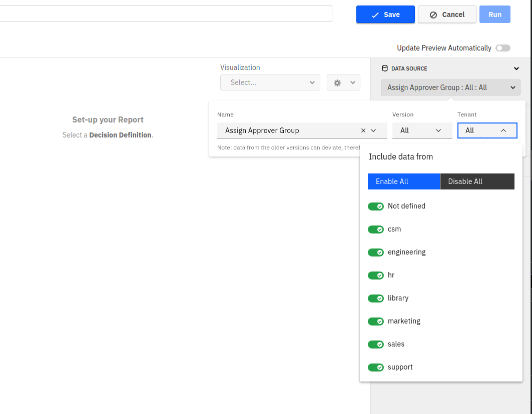Toggle the Not defined tenant switch

click(x=376, y=206)
